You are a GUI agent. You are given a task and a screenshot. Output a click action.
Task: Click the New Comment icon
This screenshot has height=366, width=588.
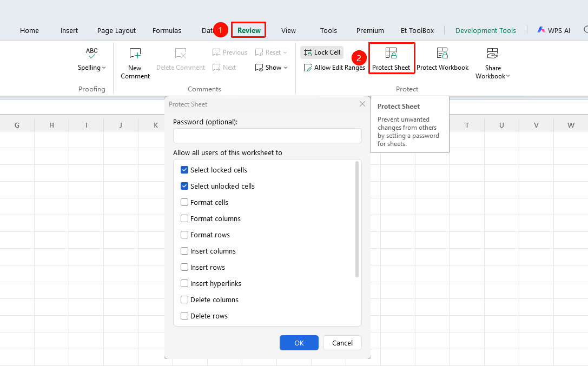tap(135, 53)
